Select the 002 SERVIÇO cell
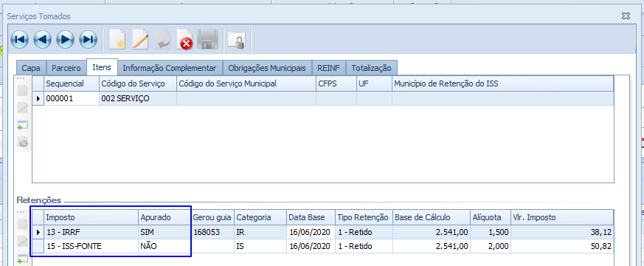This screenshot has height=266, width=644. 138,99
